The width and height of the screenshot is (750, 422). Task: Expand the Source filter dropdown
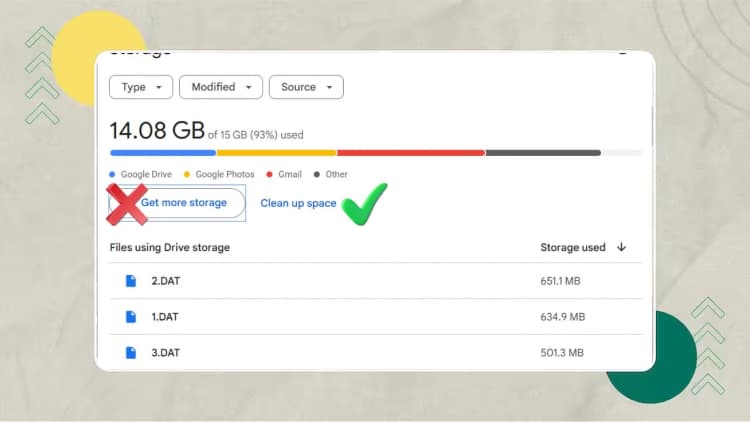[x=305, y=87]
